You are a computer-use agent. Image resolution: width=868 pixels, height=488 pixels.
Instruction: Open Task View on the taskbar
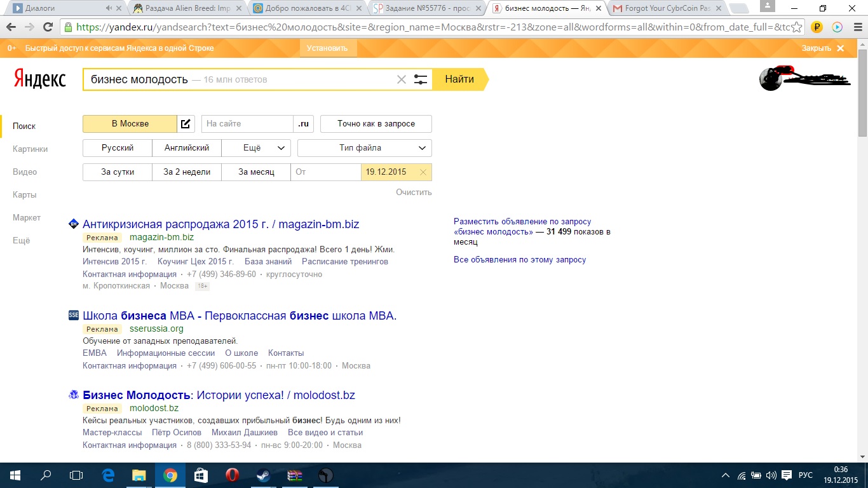pyautogui.click(x=76, y=475)
